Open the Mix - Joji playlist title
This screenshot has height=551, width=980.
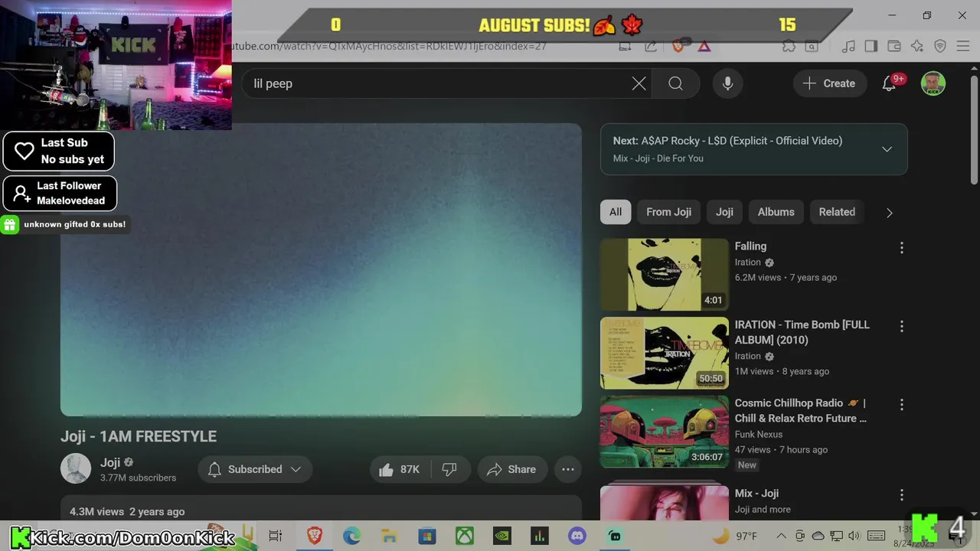click(x=756, y=494)
